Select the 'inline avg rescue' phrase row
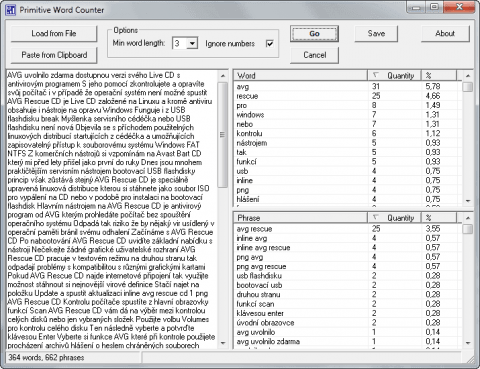The image size is (480, 369). point(348,248)
